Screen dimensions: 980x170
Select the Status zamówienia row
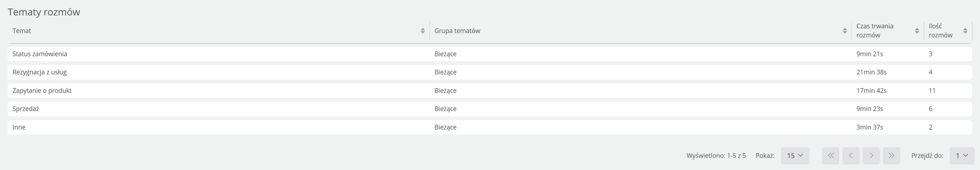[x=490, y=54]
